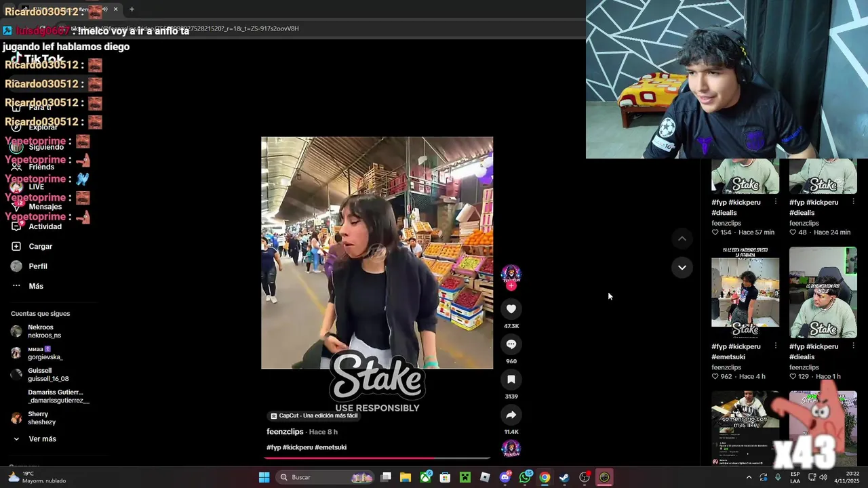Open Steam from the taskbar
The image size is (868, 488).
point(564,477)
